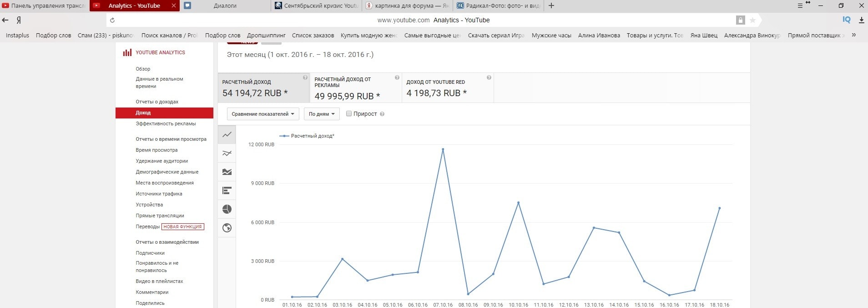The image size is (868, 308).
Task: Click help icon beside YouTube Red income
Action: pos(489,78)
